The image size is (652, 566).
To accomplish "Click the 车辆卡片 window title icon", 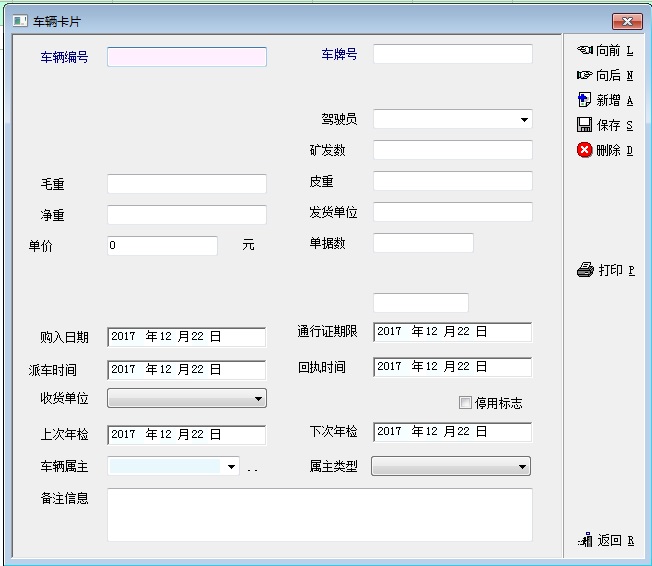I will [x=20, y=20].
